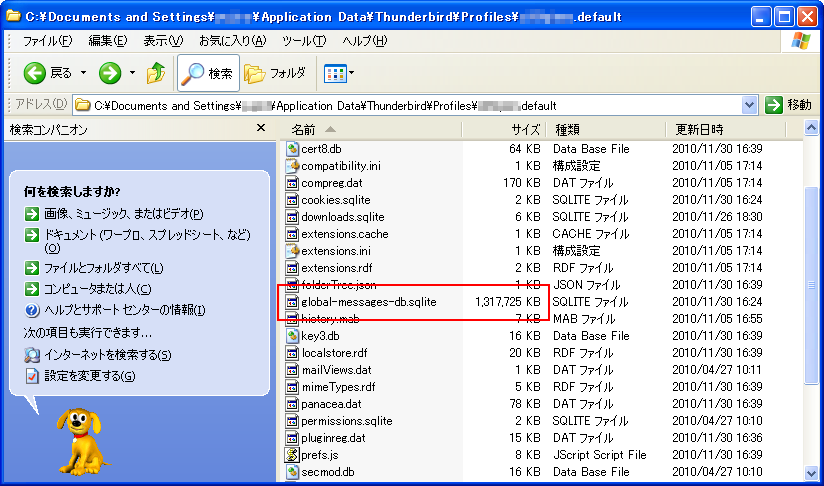Click the green Forward arrow button
This screenshot has height=486, width=824.
point(110,73)
